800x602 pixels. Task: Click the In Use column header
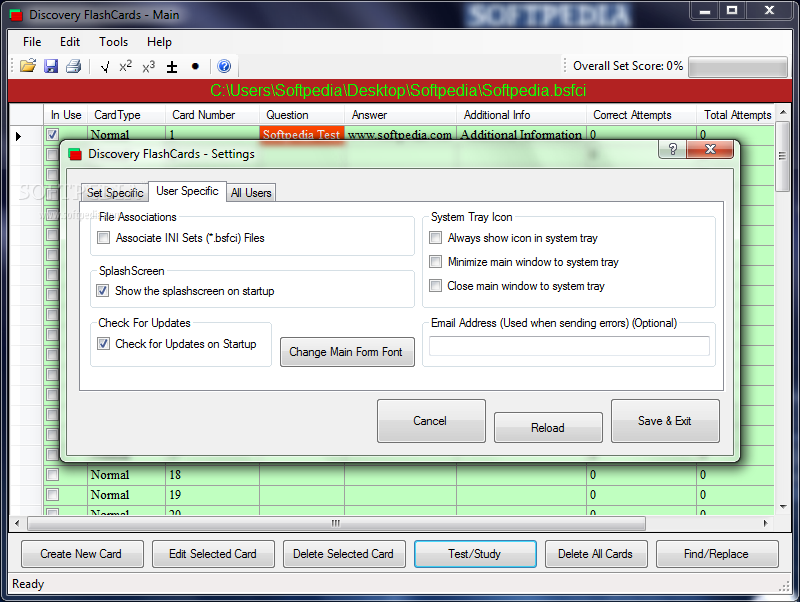point(66,115)
